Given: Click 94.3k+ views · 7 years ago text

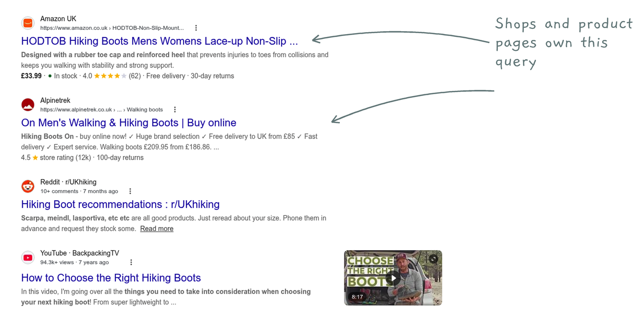Looking at the screenshot, I should pos(74,262).
